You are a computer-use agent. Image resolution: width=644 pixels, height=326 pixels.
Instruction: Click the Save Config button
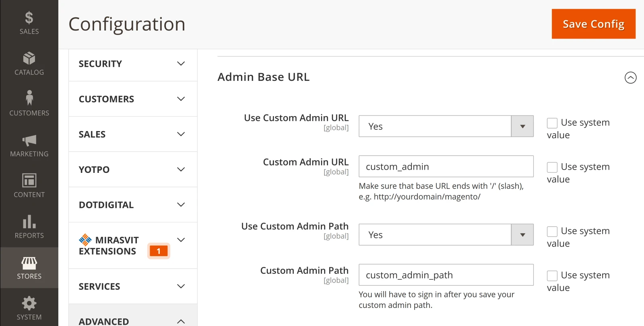[593, 24]
